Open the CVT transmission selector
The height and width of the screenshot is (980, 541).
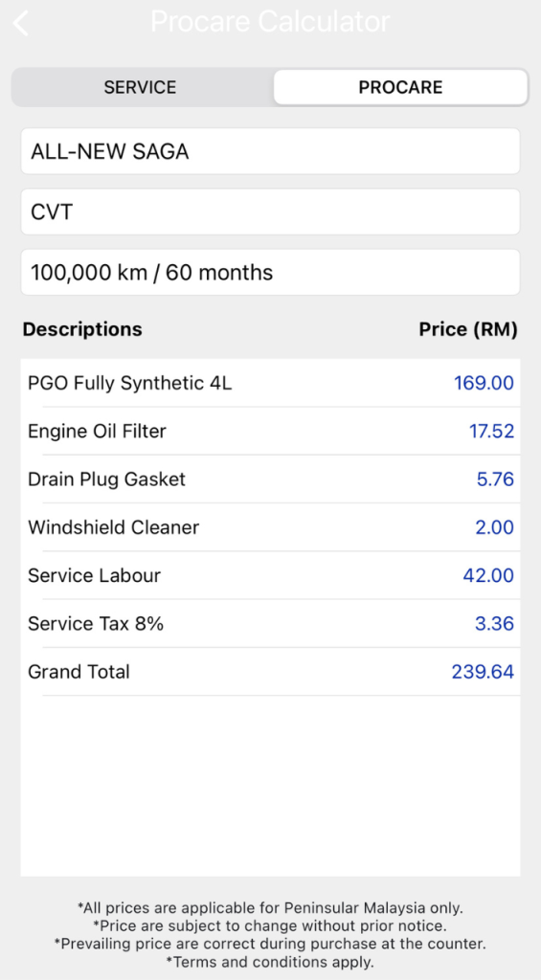point(270,212)
